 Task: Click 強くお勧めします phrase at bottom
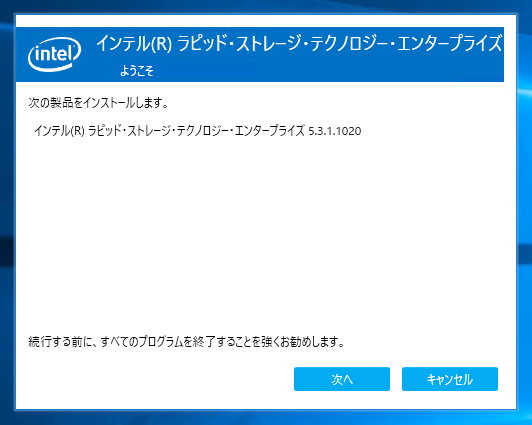(x=303, y=342)
